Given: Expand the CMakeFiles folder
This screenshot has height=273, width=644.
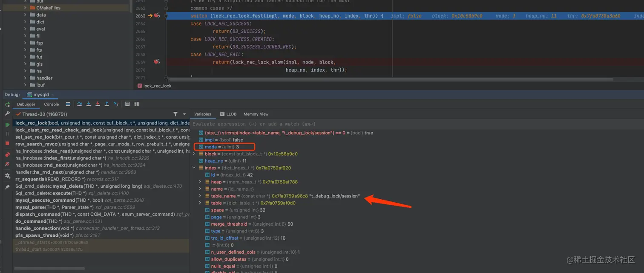Looking at the screenshot, I should (x=26, y=8).
